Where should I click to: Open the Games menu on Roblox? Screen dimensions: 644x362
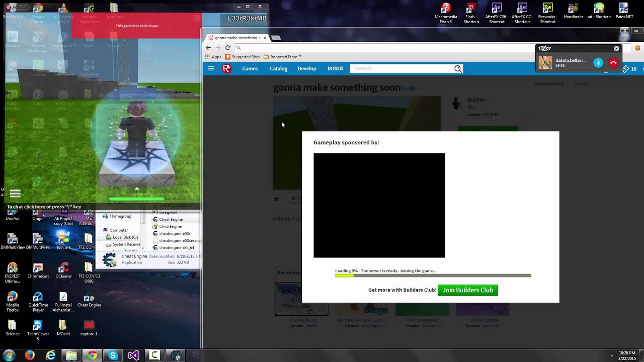point(250,69)
